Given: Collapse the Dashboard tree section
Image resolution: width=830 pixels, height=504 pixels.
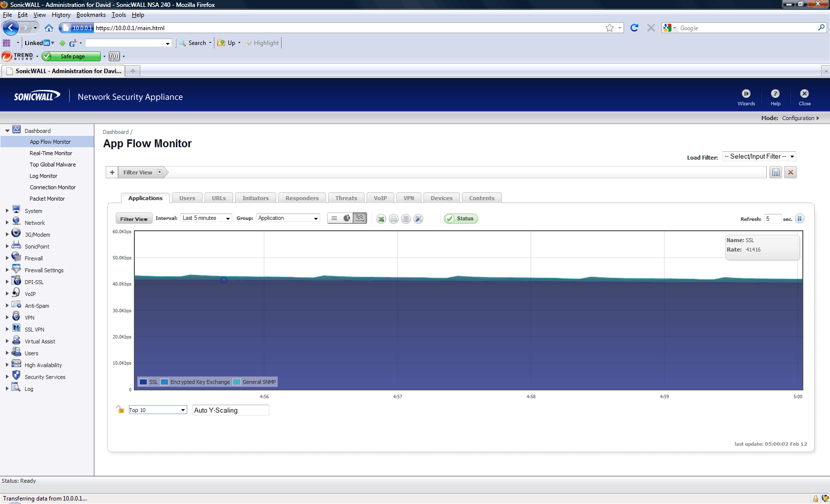Looking at the screenshot, I should pyautogui.click(x=7, y=131).
